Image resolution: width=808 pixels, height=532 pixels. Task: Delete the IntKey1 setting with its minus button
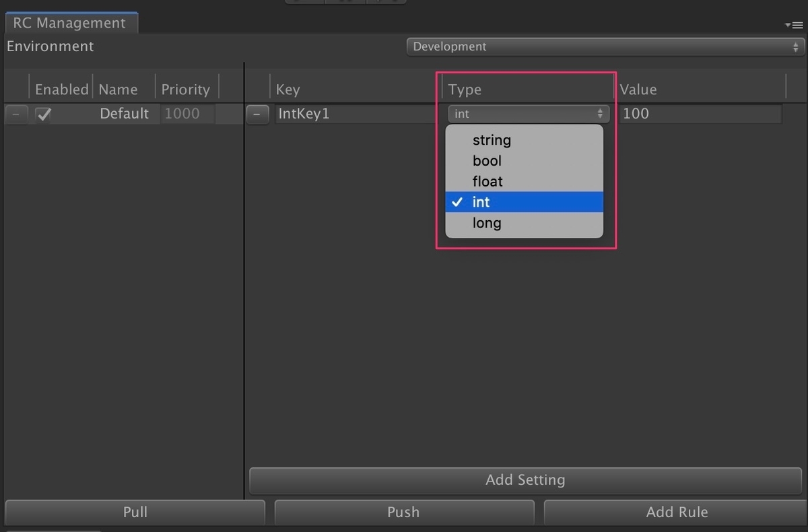258,114
